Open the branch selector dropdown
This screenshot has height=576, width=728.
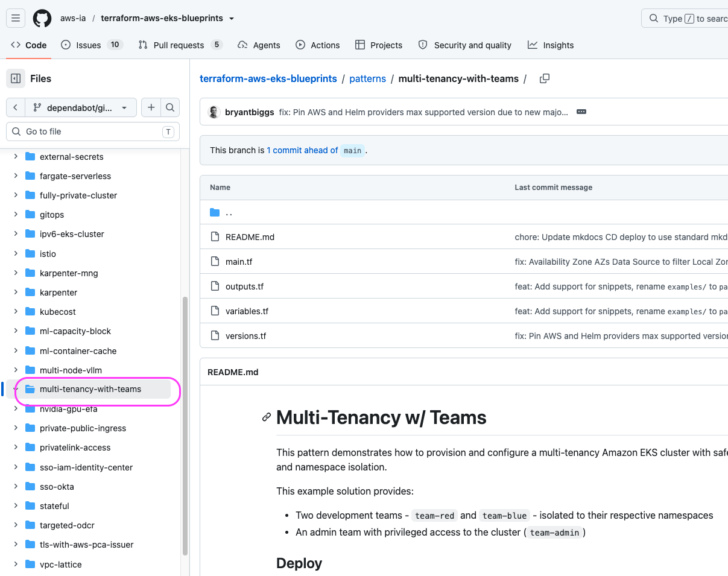(81, 107)
